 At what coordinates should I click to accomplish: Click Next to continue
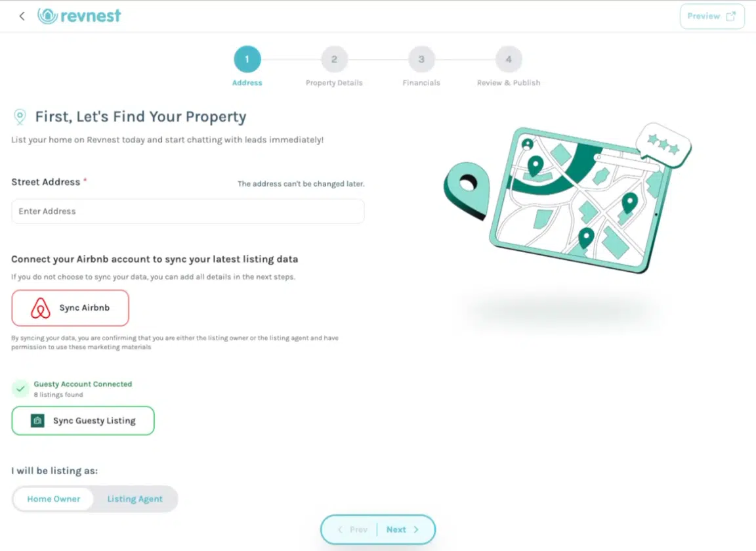point(402,529)
